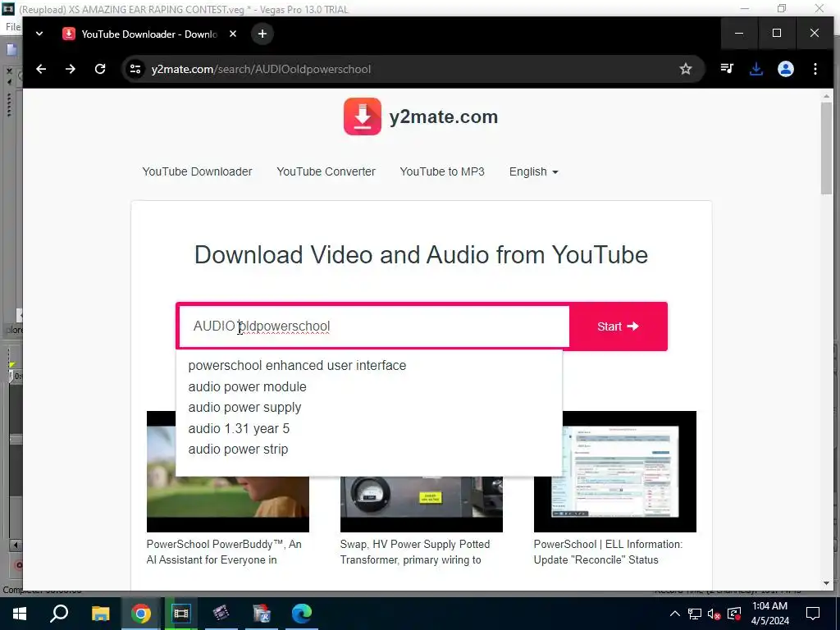
Task: Open File Explorer from taskbar
Action: coord(100,614)
